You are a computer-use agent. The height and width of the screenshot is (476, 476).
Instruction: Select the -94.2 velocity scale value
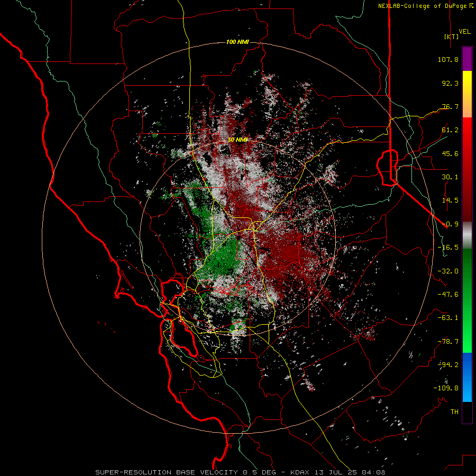(448, 365)
